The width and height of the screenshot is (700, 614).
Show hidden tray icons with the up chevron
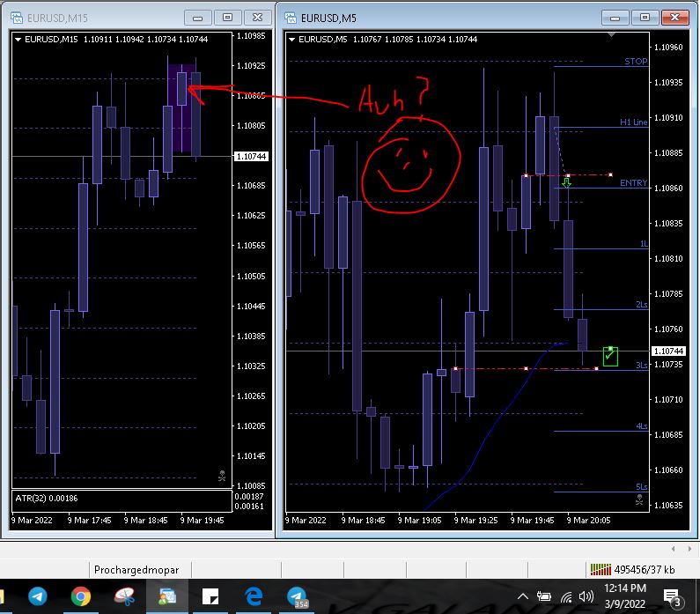[x=523, y=596]
